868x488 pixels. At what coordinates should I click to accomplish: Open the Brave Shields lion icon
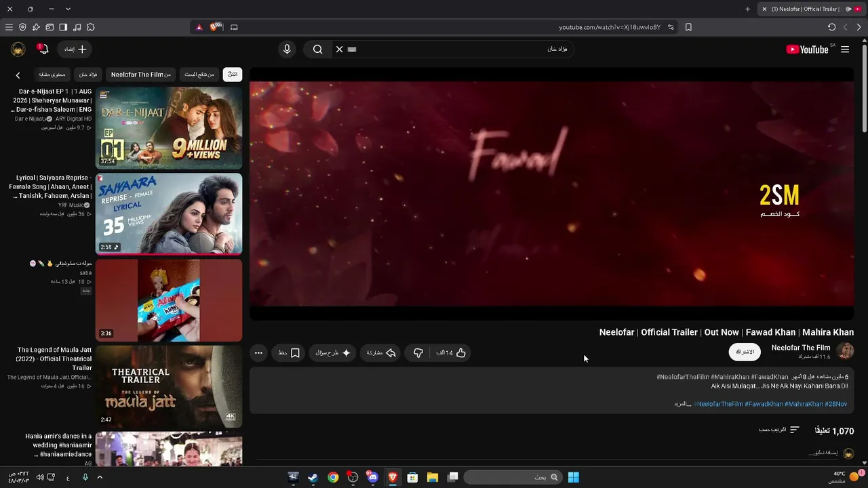click(216, 27)
